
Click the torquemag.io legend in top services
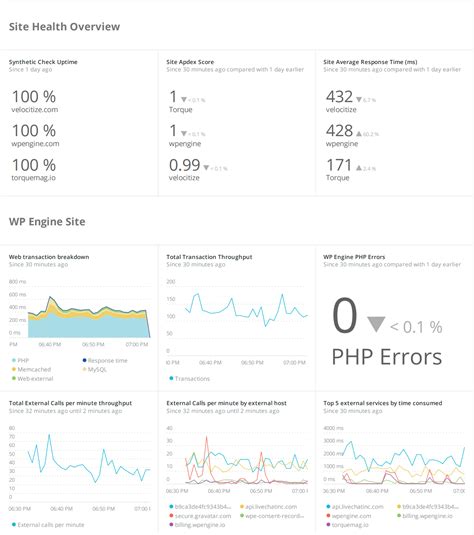pos(347,525)
